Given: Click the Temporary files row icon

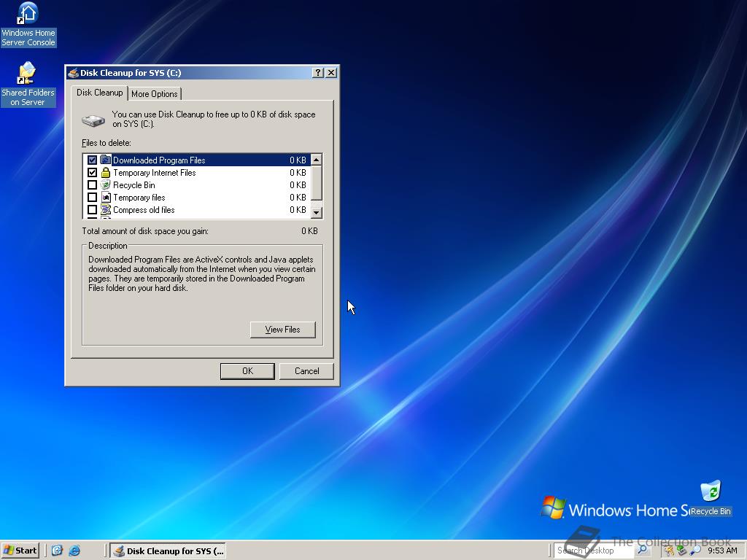Looking at the screenshot, I should pos(106,197).
